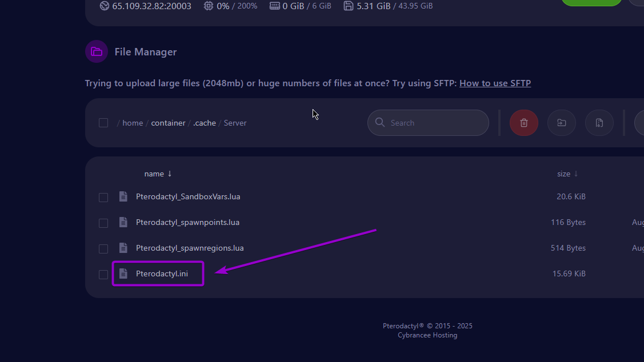This screenshot has height=362, width=644.
Task: Open the .cache breadcrumb entry
Action: (205, 122)
